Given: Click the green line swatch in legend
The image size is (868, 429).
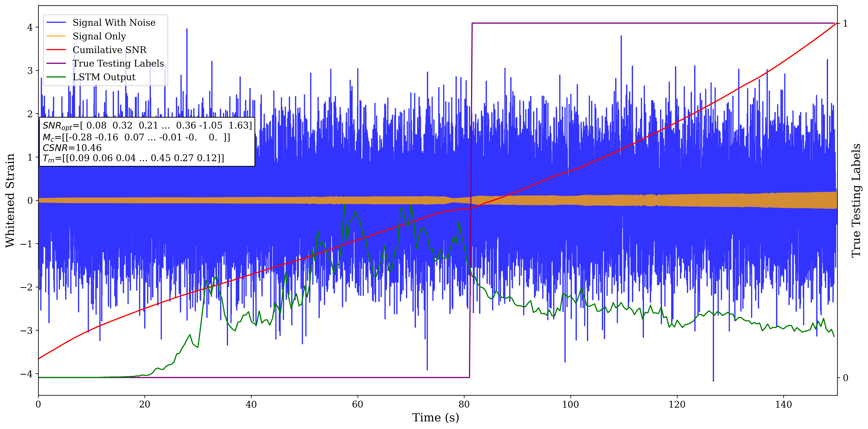Looking at the screenshot, I should (56, 77).
